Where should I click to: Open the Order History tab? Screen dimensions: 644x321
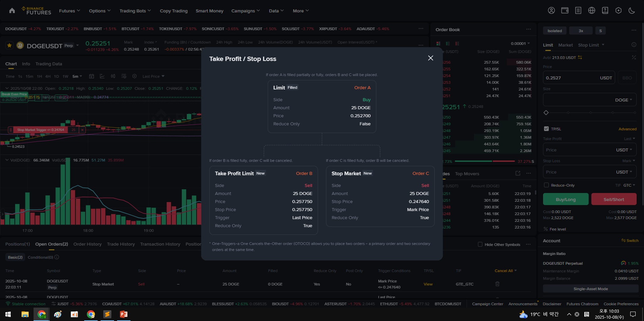(87, 244)
